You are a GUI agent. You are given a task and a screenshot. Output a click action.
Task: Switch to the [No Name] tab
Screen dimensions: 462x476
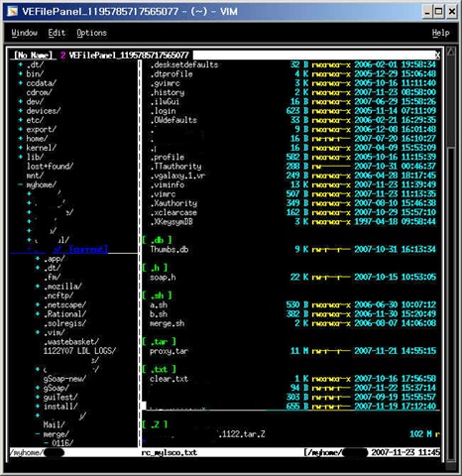tap(33, 55)
